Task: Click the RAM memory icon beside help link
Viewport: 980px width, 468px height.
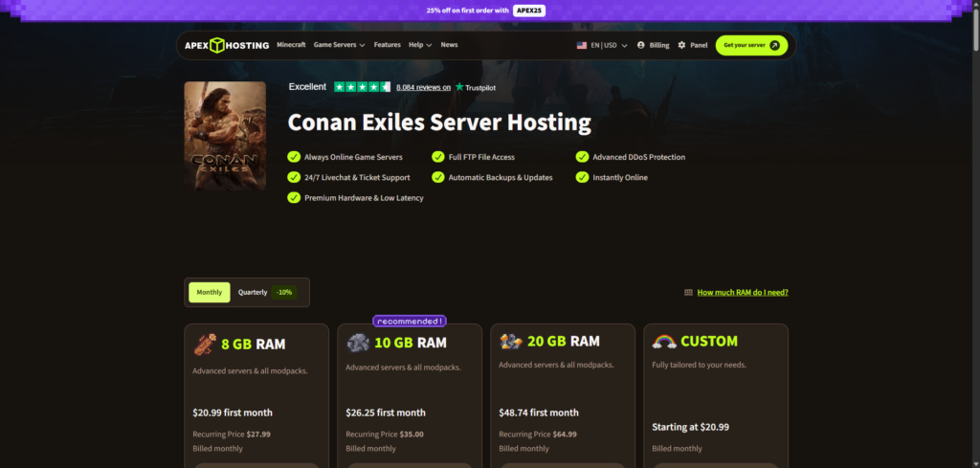Action: pos(688,293)
